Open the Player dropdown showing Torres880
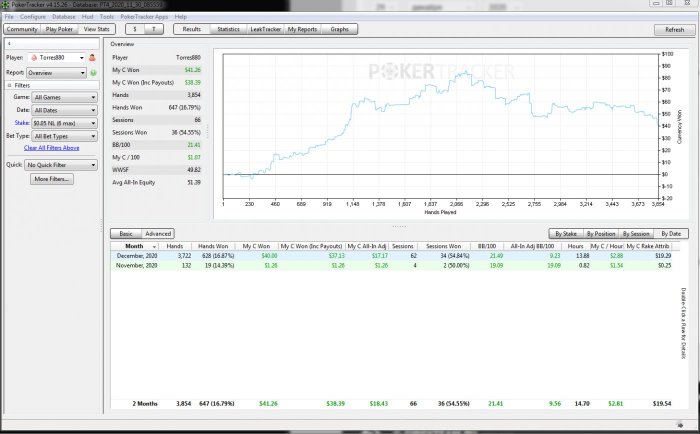Image resolution: width=700 pixels, height=434 pixels. (x=59, y=58)
